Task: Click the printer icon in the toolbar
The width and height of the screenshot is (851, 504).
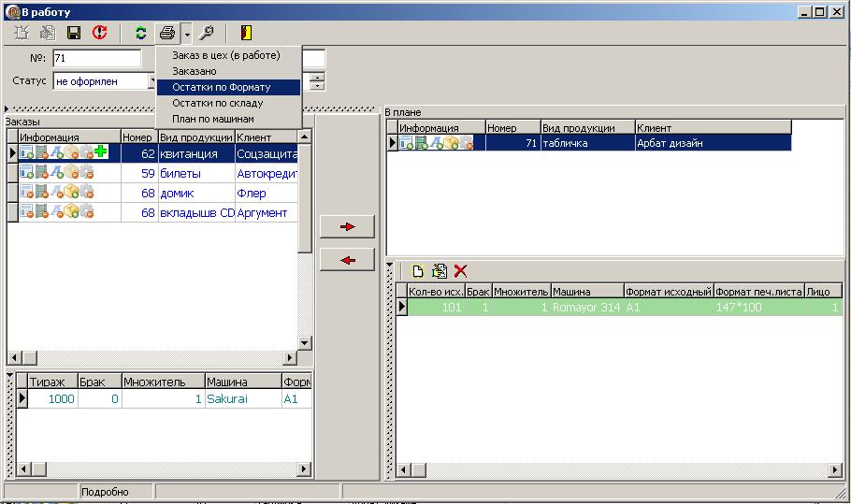Action: pos(167,33)
